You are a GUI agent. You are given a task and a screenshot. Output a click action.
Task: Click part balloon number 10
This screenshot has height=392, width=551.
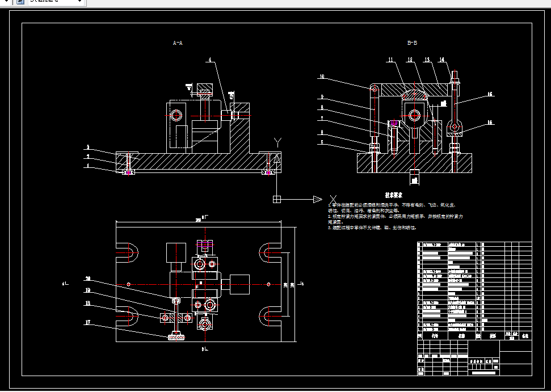[x=322, y=77]
